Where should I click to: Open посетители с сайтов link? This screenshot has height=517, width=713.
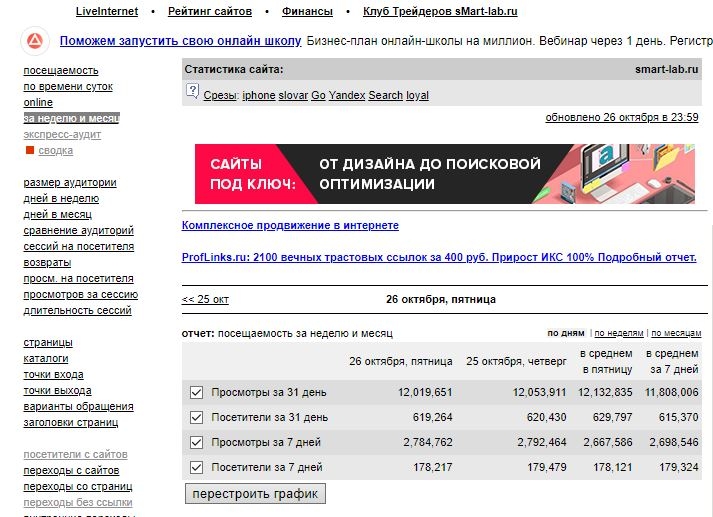[75, 454]
